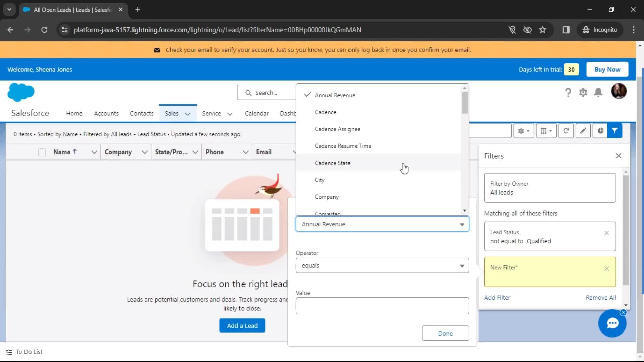Dismiss the chat bubble with small X
Viewport: 644px width, 362px height.
[x=623, y=312]
